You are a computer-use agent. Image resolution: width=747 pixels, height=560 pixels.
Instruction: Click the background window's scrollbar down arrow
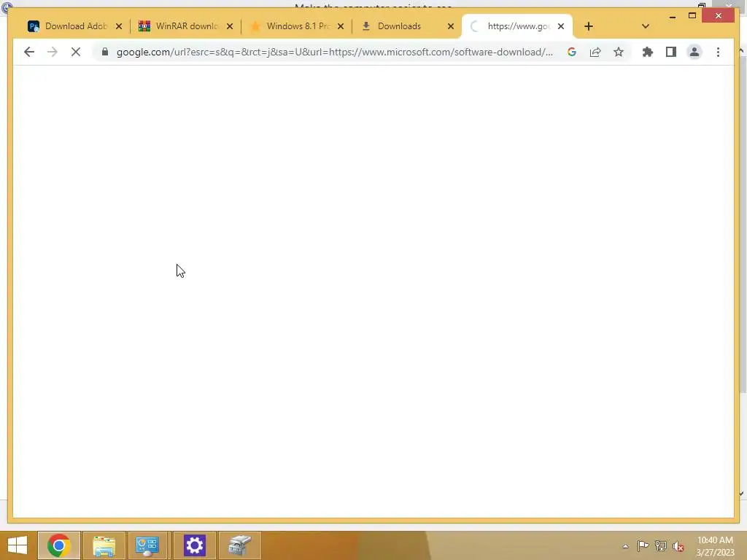(x=742, y=494)
